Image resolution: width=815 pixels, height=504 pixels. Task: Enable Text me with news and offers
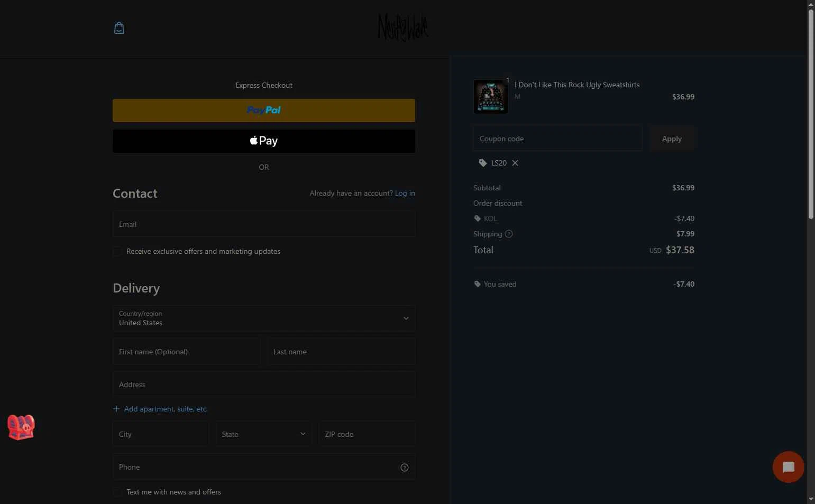[117, 492]
